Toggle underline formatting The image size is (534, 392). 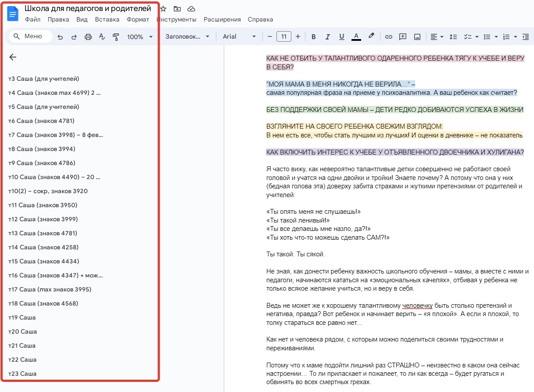342,37
